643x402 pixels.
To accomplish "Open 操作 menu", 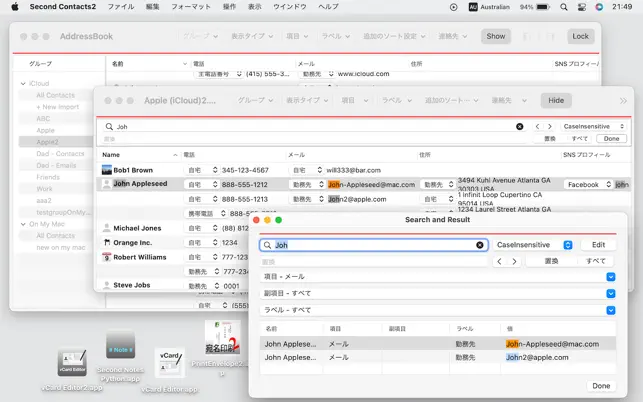I will (x=229, y=7).
